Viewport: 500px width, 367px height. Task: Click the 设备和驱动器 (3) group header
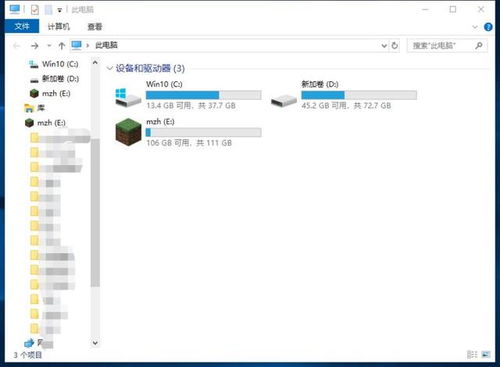tap(150, 68)
